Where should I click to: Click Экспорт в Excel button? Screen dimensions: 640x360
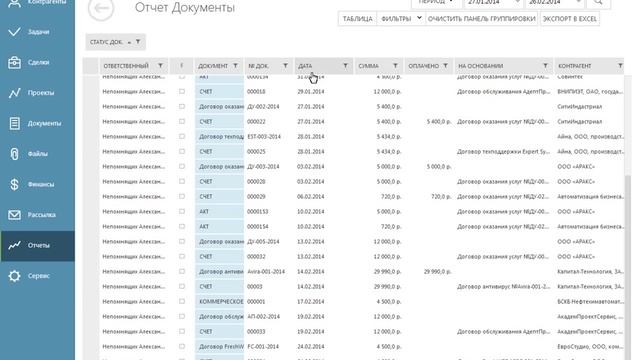(570, 19)
